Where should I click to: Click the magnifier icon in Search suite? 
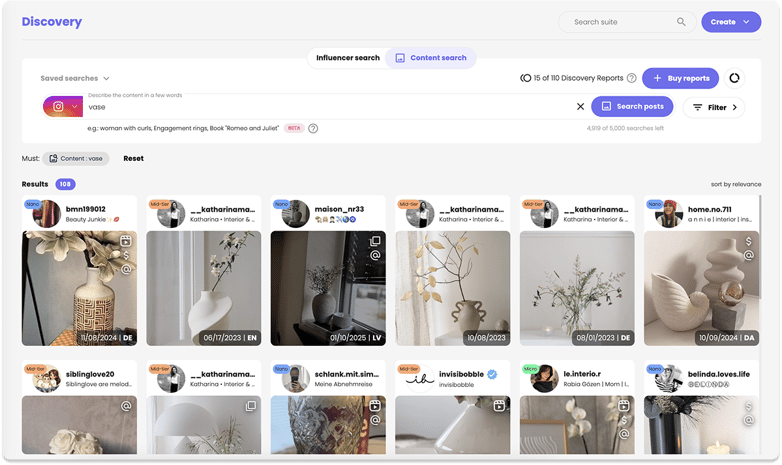(681, 22)
